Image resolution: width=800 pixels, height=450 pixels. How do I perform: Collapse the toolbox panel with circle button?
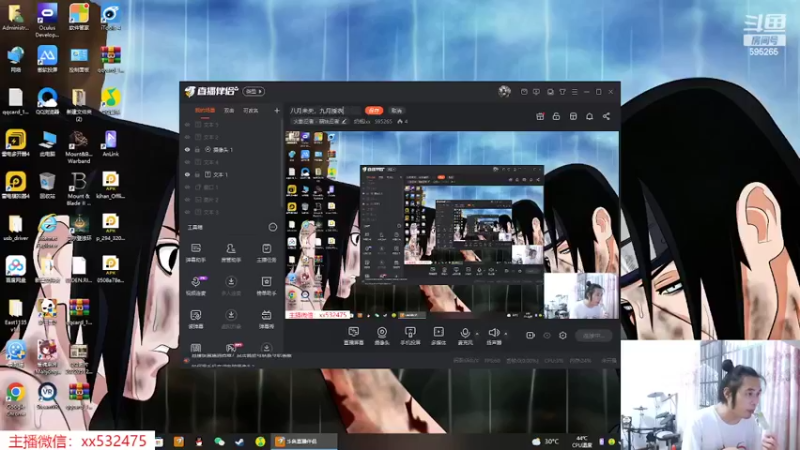click(x=273, y=227)
